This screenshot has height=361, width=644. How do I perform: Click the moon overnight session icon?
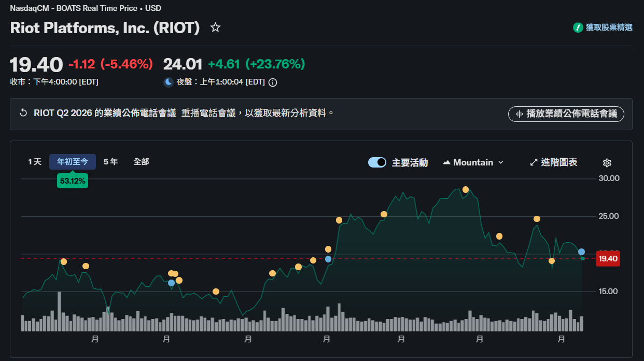pos(168,81)
